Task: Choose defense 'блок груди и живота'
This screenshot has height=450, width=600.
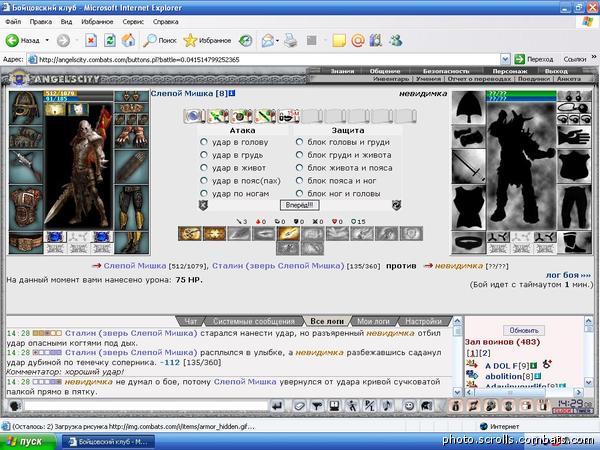Action: click(299, 155)
